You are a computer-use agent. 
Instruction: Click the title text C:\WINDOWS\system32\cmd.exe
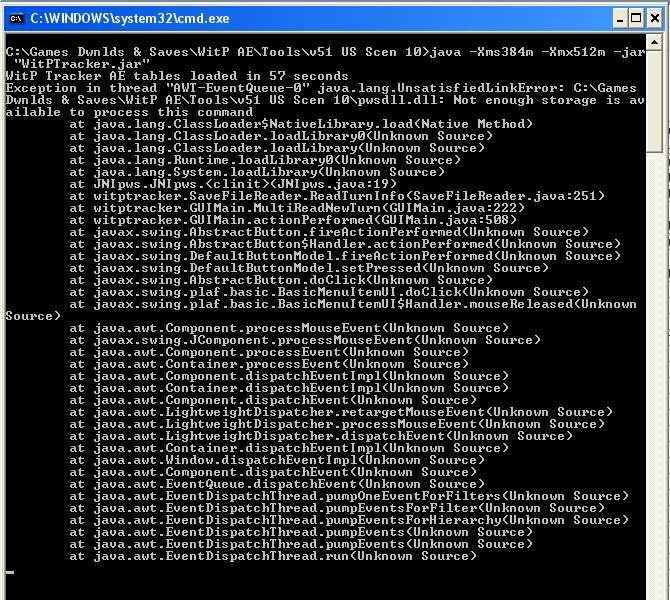[x=129, y=18]
